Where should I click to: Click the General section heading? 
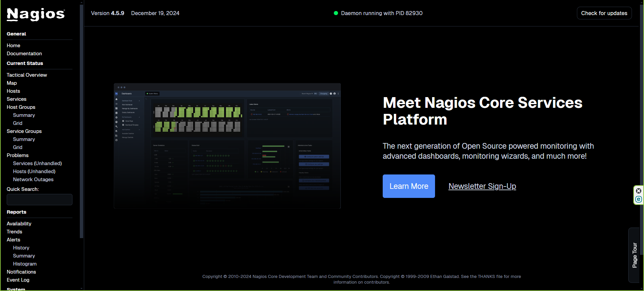[x=16, y=34]
